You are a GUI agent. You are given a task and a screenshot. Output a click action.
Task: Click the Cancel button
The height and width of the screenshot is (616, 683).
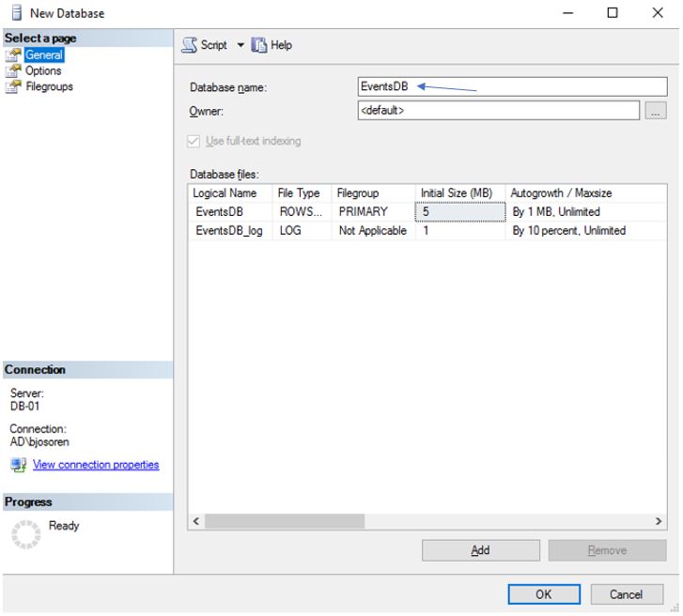tap(626, 594)
